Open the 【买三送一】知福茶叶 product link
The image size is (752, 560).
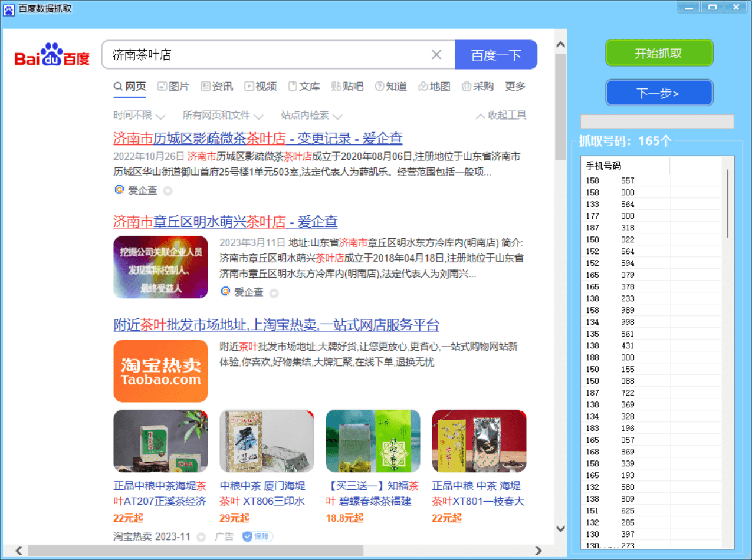click(372, 493)
